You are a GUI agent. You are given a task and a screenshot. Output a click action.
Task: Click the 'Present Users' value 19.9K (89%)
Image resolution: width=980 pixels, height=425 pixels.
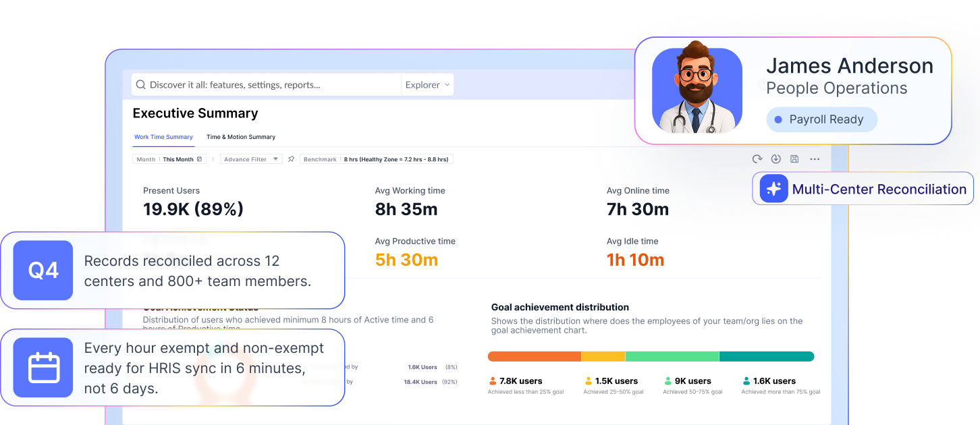point(193,209)
